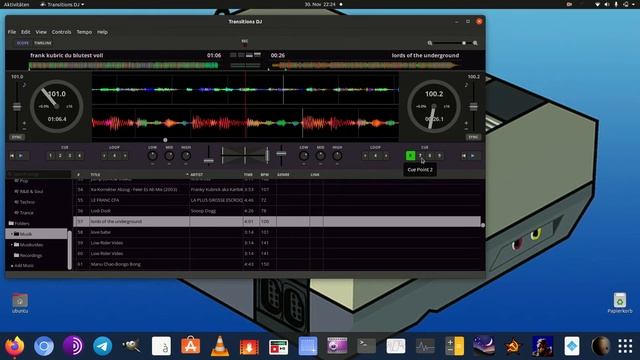Click the right track overview waveform
The image size is (640, 360).
pyautogui.click(x=365, y=65)
